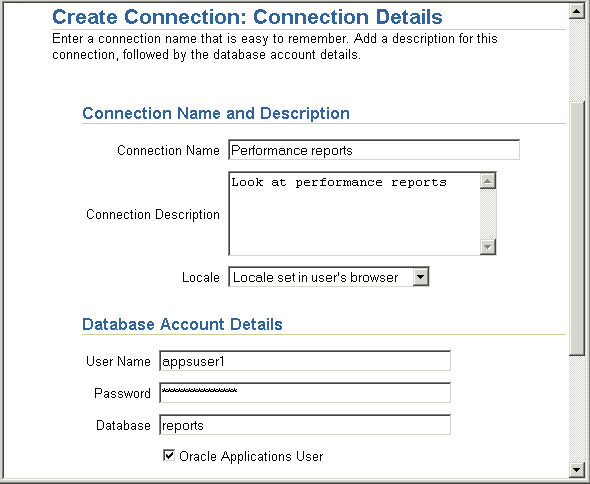
Task: Click the Locale label text
Action: pos(201,277)
